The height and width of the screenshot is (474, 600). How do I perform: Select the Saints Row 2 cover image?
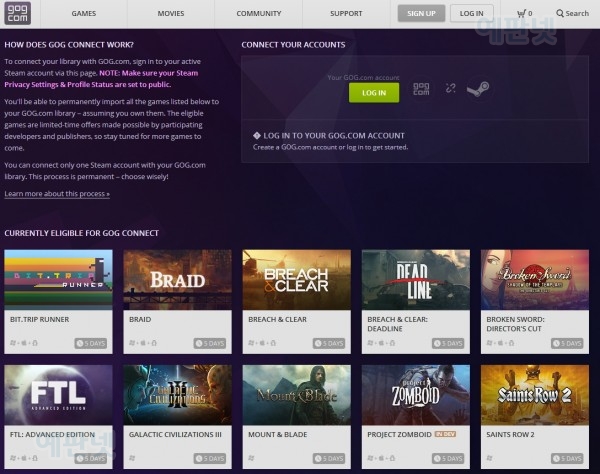tap(535, 395)
